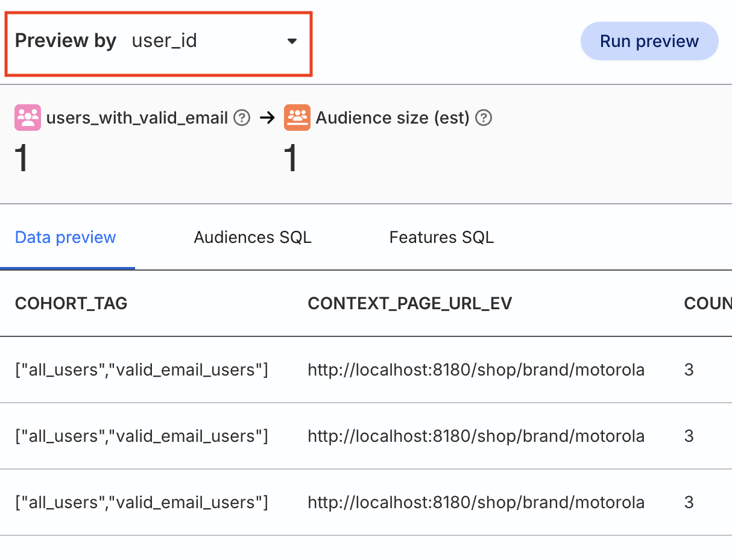Click the truncated COUN column header

707,303
